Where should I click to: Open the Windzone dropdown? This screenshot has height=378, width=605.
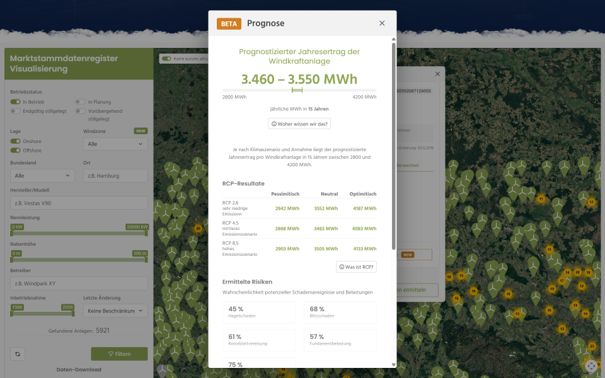pos(115,144)
